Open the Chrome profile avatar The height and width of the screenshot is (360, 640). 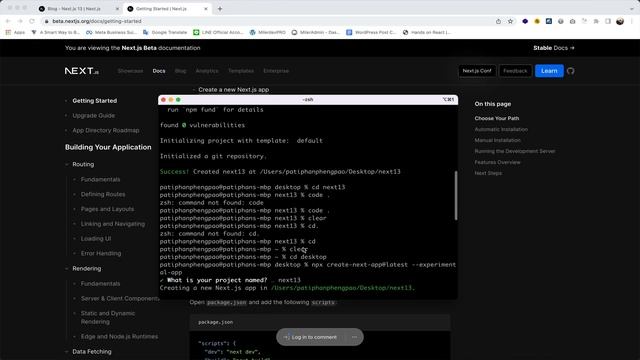coord(620,21)
